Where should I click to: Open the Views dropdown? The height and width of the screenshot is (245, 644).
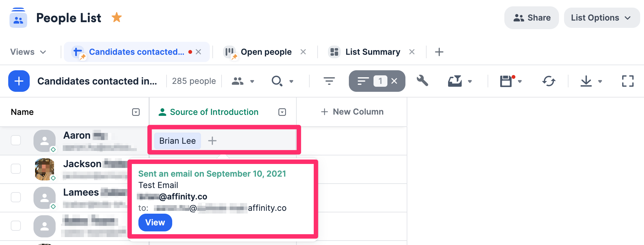pyautogui.click(x=28, y=52)
